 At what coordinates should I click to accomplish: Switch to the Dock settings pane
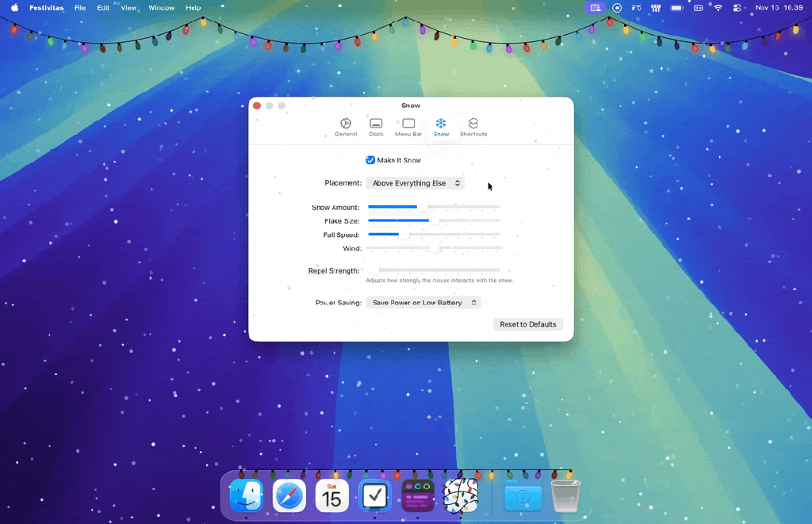376,127
